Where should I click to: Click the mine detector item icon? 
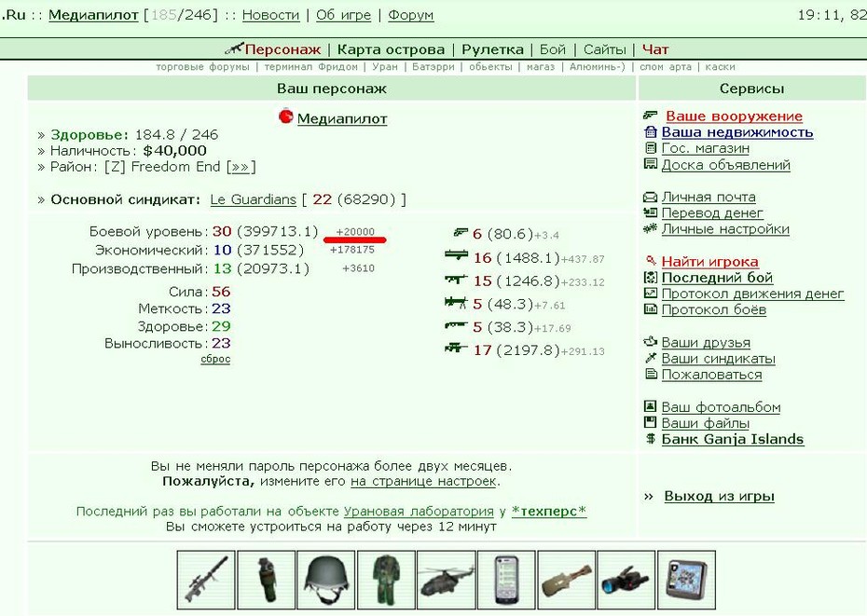point(566,580)
